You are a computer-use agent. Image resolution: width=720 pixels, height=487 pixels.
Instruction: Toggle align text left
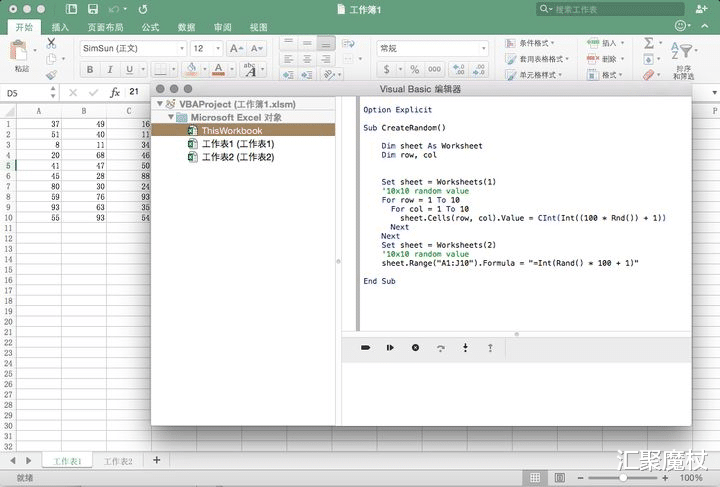click(288, 59)
